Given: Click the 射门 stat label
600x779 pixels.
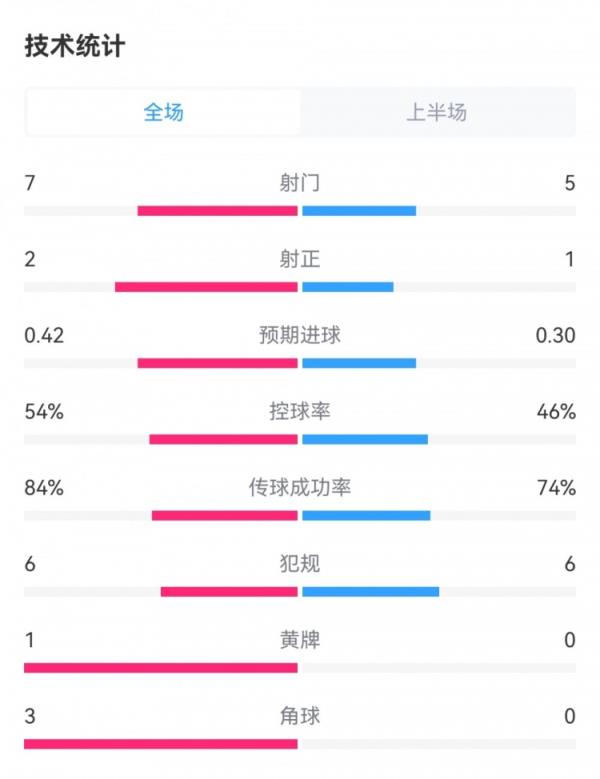Looking at the screenshot, I should tap(300, 183).
